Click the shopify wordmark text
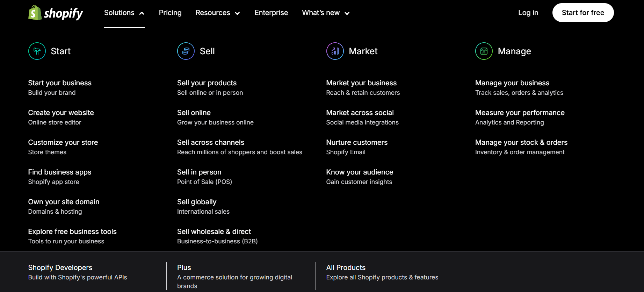This screenshot has width=644, height=292. click(63, 13)
